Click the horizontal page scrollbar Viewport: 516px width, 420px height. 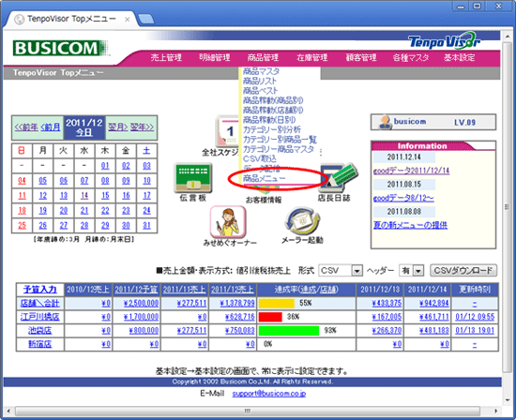[248, 411]
